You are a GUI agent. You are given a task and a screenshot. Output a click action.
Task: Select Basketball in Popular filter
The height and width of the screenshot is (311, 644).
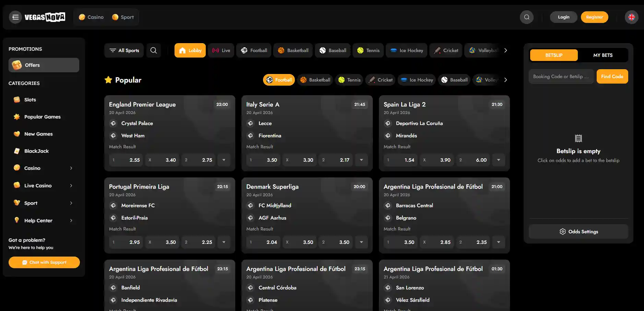[x=315, y=80]
